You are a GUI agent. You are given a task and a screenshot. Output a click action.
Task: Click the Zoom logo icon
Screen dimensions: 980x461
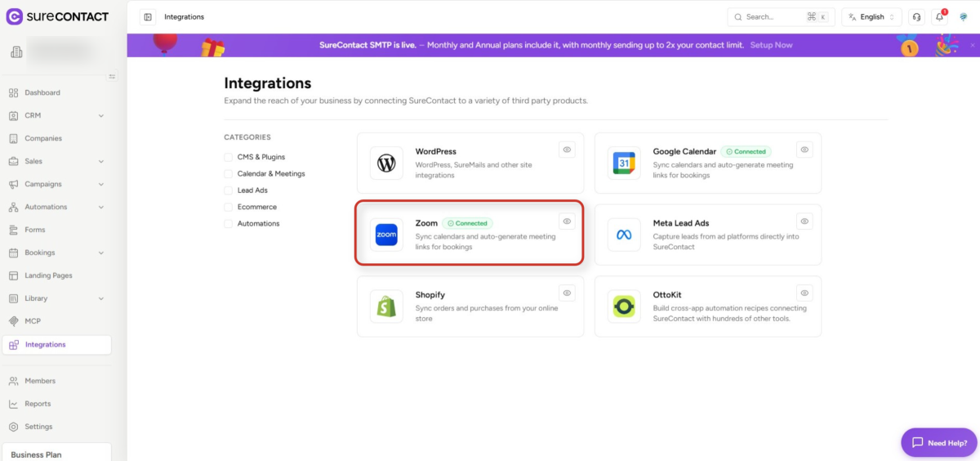coord(386,235)
